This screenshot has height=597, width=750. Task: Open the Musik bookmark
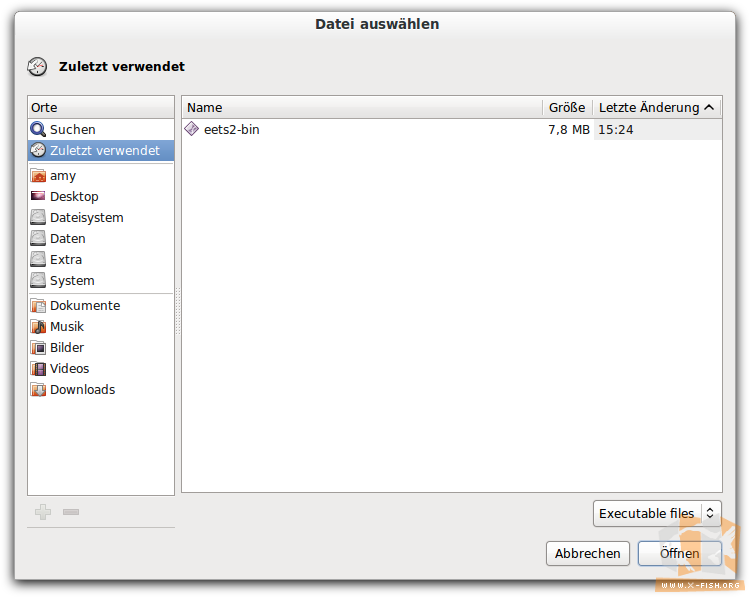101,327
